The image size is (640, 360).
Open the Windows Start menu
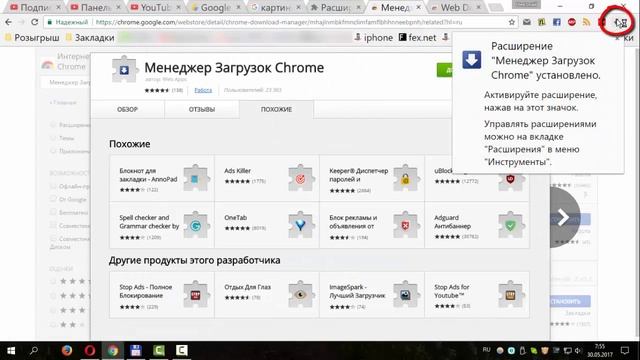(11, 350)
